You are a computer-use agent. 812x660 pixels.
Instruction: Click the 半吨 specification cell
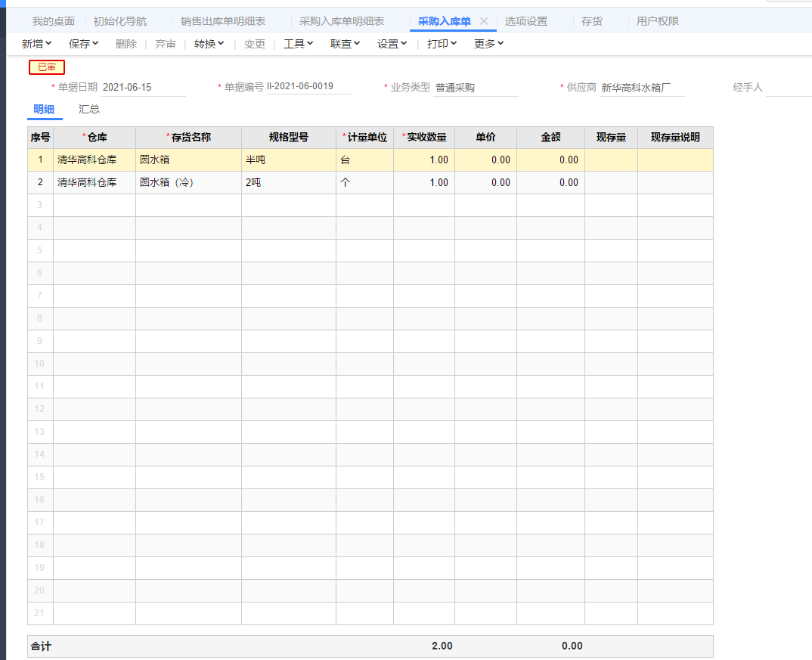click(x=289, y=160)
